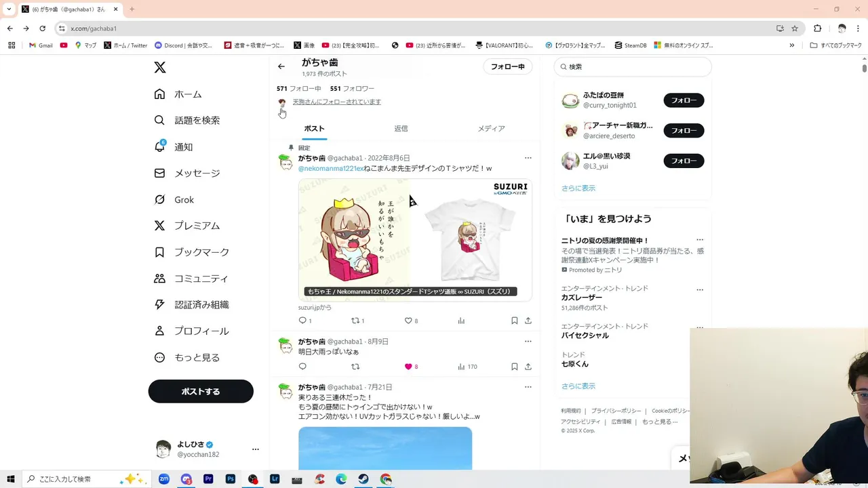Open Chrome extensions puzzle icon
868x488 pixels.
coord(817,28)
